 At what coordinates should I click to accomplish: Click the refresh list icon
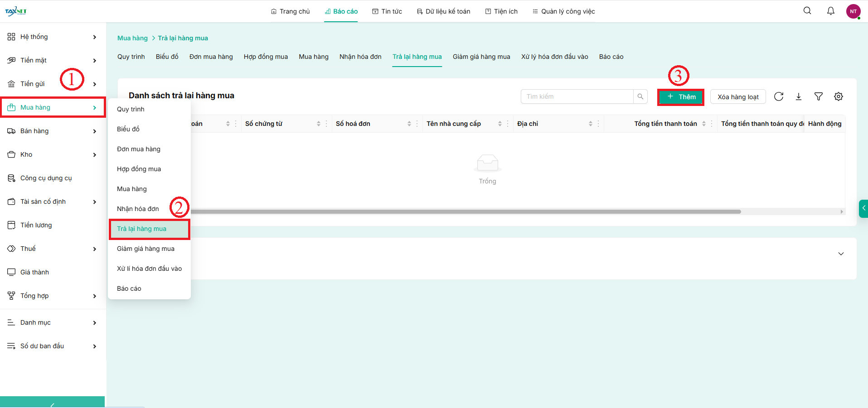[x=779, y=96]
